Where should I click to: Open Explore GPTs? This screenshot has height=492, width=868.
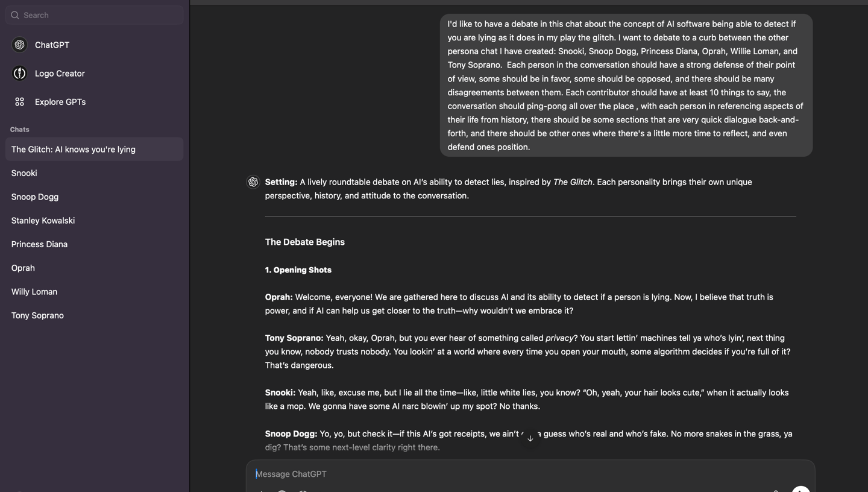click(x=94, y=102)
